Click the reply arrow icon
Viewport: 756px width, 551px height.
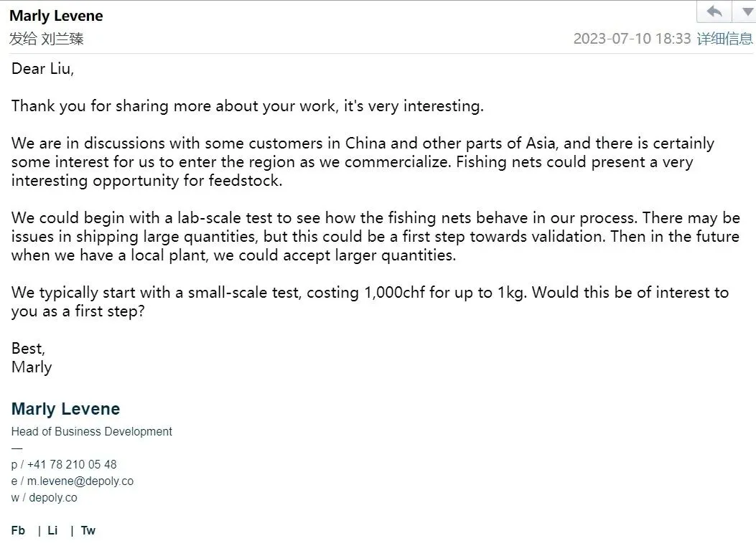pyautogui.click(x=714, y=11)
